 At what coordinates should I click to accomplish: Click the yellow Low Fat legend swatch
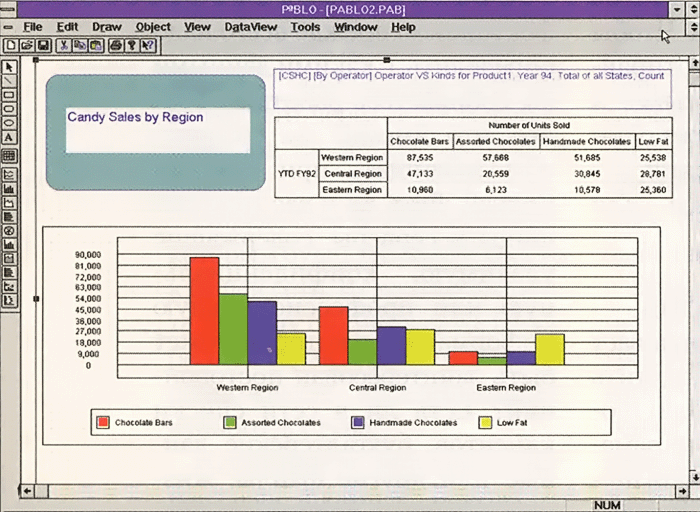point(487,422)
